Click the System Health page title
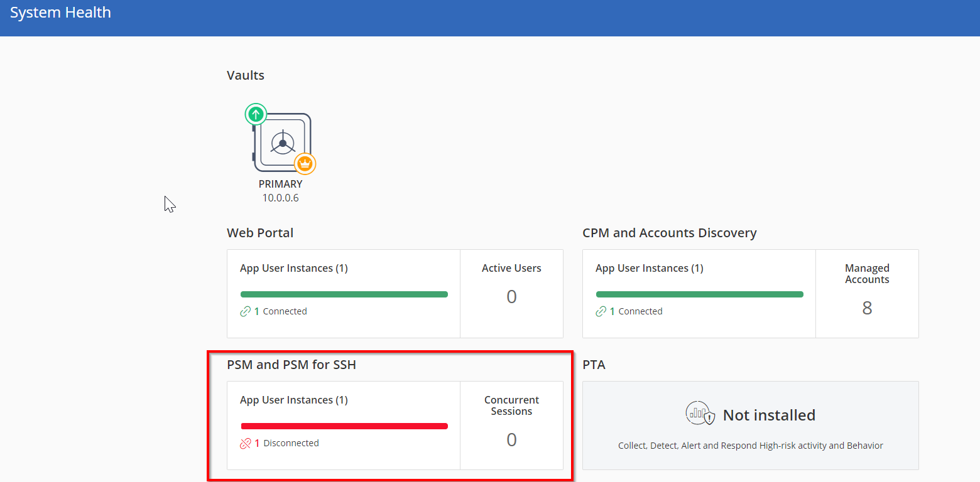Image resolution: width=980 pixels, height=482 pixels. [x=60, y=13]
